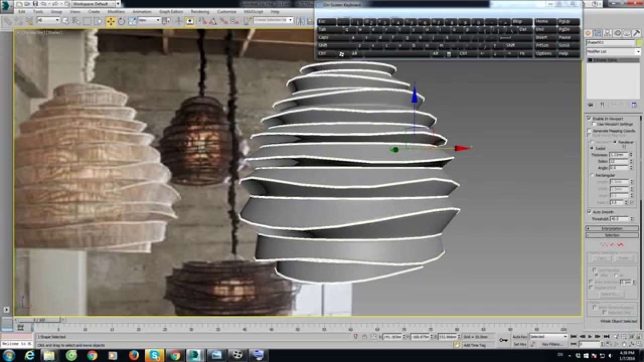Image resolution: width=644 pixels, height=362 pixels.
Task: Activate the Select Object tool
Action: 66,21
